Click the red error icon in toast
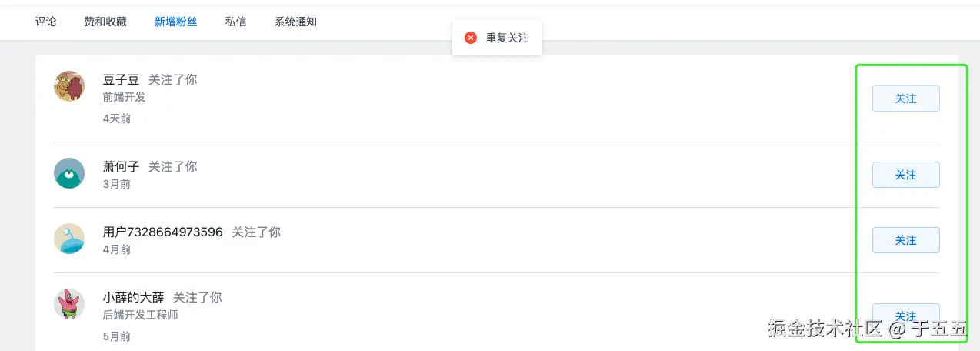980x351 pixels. [471, 38]
